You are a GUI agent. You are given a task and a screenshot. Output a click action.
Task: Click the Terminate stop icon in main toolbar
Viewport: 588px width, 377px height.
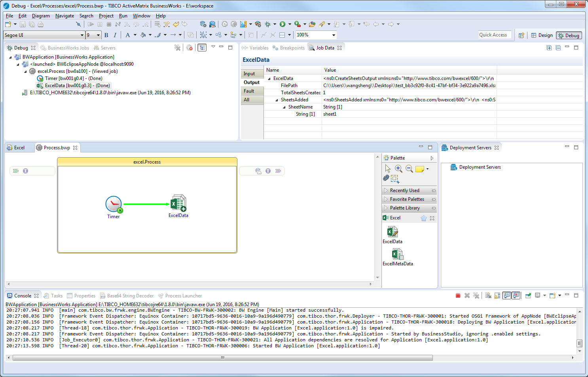(109, 24)
